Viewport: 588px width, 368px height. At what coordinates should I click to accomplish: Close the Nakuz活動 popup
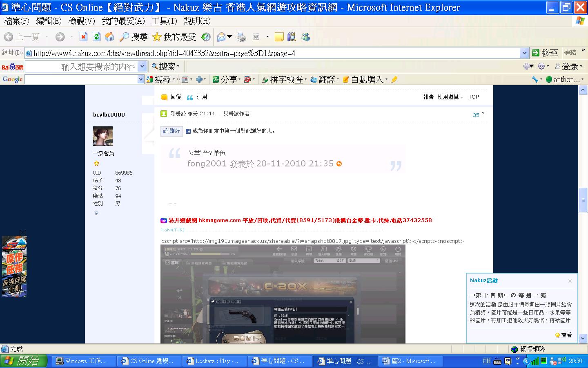pos(570,281)
